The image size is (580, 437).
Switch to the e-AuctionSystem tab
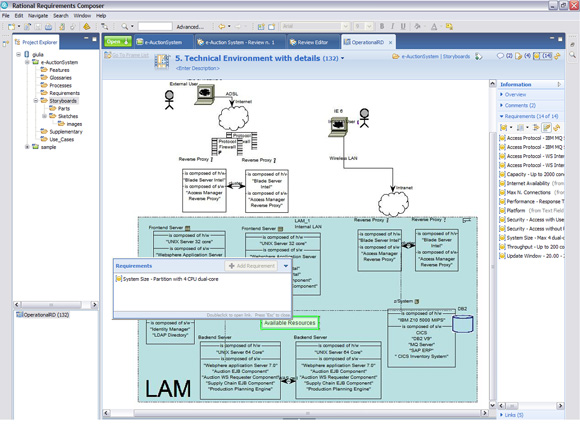click(x=163, y=42)
